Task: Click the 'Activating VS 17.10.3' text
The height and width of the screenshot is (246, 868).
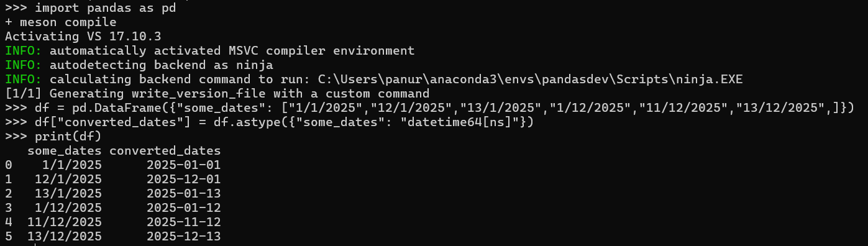Action: [83, 37]
